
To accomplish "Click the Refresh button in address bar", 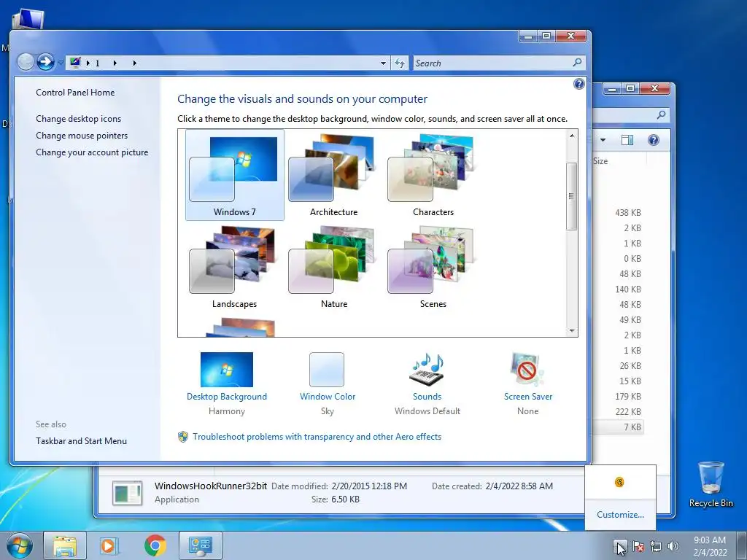I will click(400, 63).
